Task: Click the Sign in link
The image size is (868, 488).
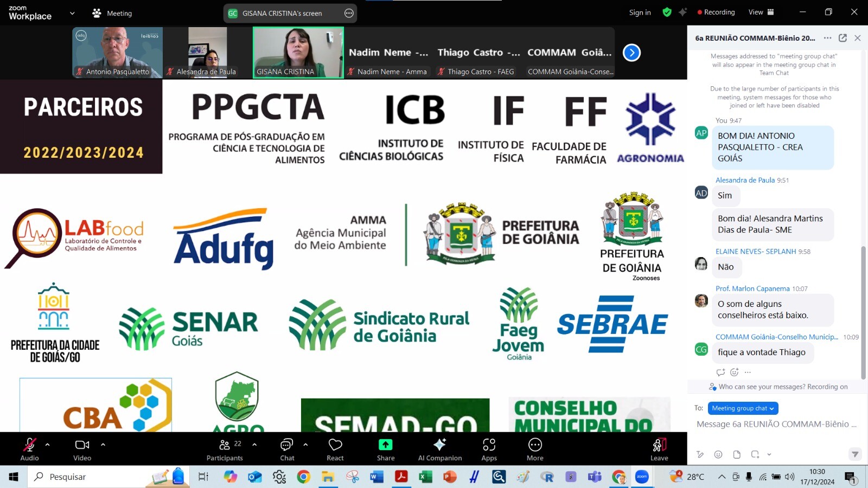Action: coord(640,12)
